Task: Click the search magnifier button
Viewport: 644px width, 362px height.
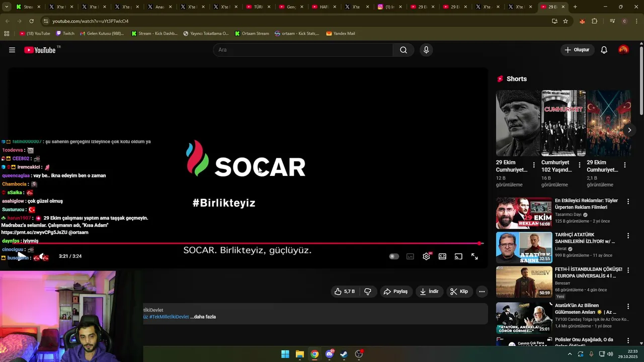Action: click(x=404, y=50)
